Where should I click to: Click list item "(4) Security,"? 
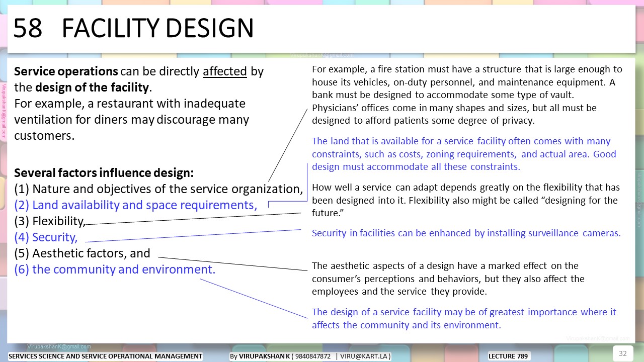(46, 237)
